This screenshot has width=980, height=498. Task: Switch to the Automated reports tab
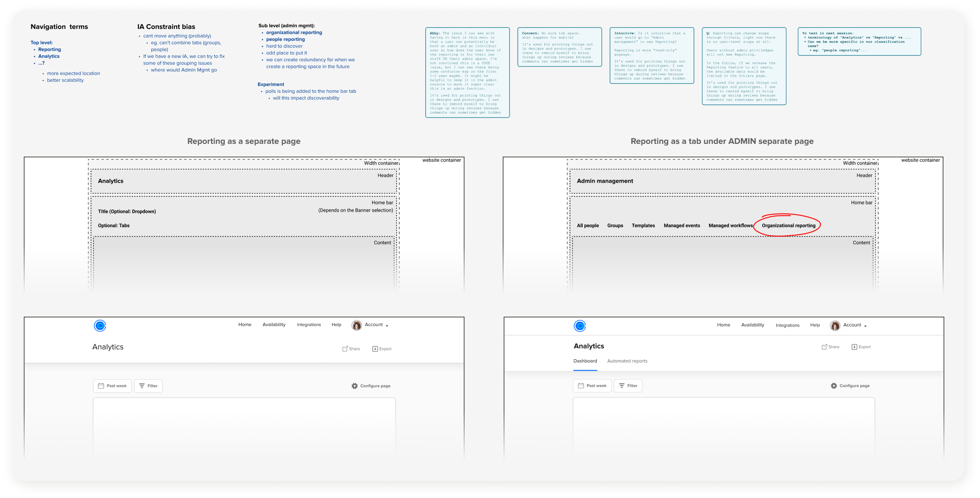coord(627,361)
